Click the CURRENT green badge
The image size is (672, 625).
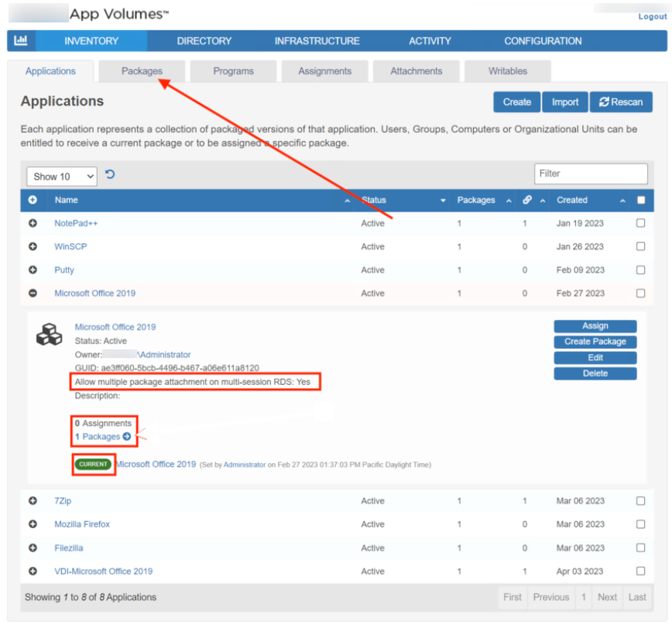click(x=93, y=465)
